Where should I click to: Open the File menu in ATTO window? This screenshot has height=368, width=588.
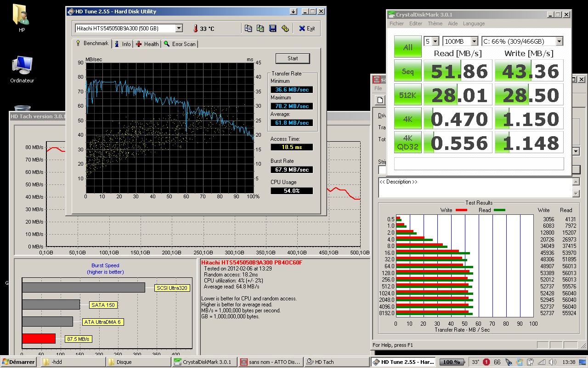(x=378, y=88)
